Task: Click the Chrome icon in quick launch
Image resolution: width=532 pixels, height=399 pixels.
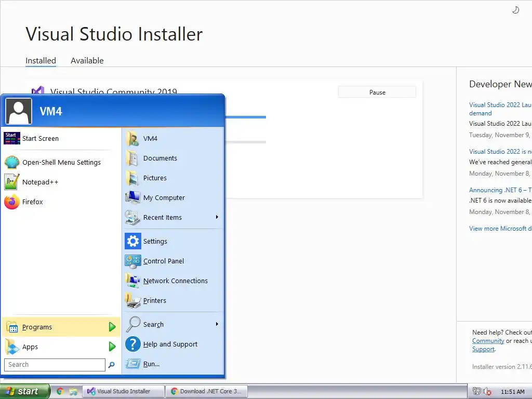Action: pos(60,391)
